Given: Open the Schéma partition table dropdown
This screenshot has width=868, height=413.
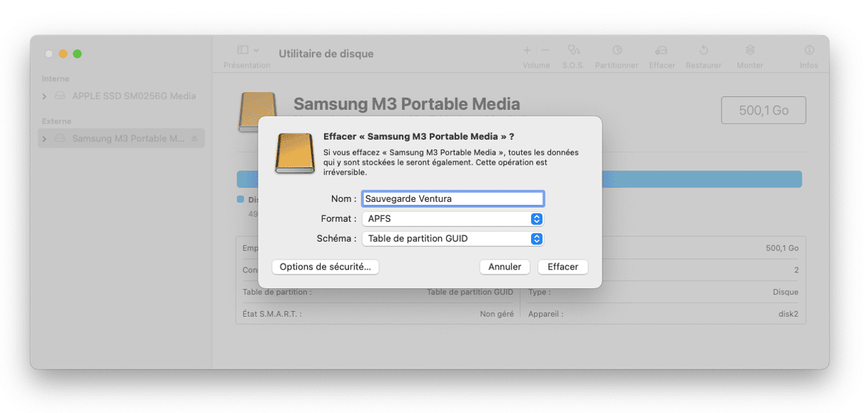Looking at the screenshot, I should 453,239.
